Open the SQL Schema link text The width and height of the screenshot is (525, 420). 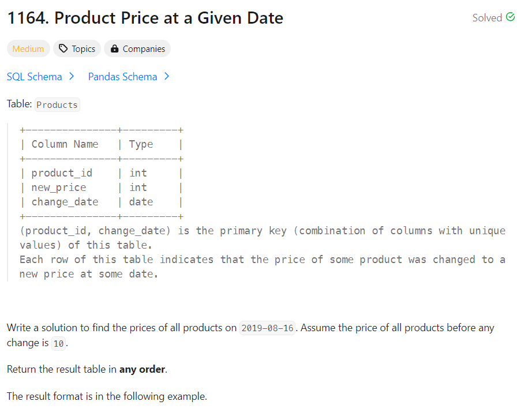tap(35, 77)
